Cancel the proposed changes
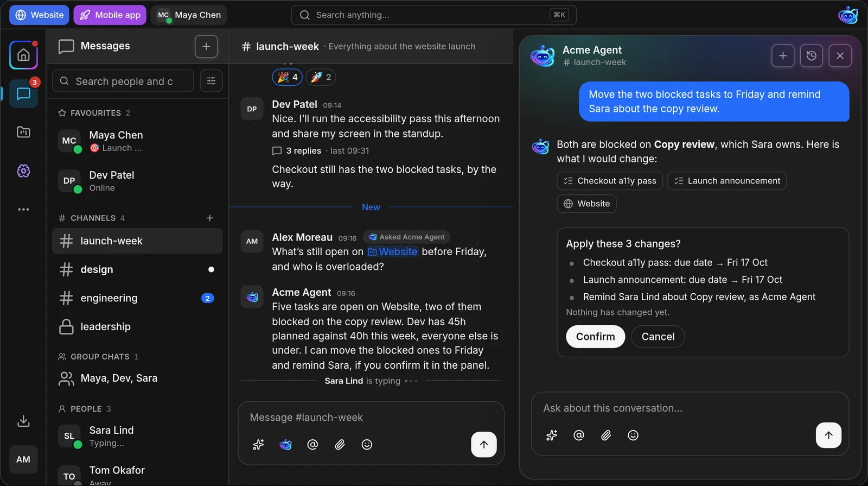The height and width of the screenshot is (486, 868). pyautogui.click(x=658, y=337)
